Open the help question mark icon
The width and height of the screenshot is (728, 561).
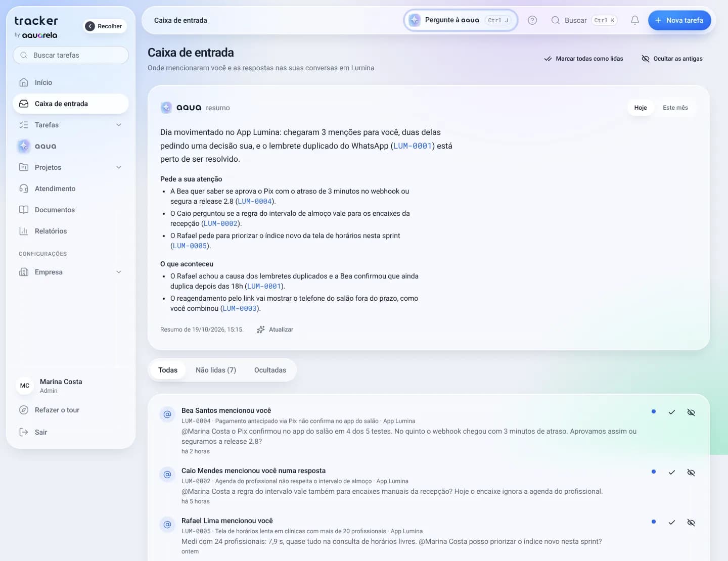[x=532, y=20]
